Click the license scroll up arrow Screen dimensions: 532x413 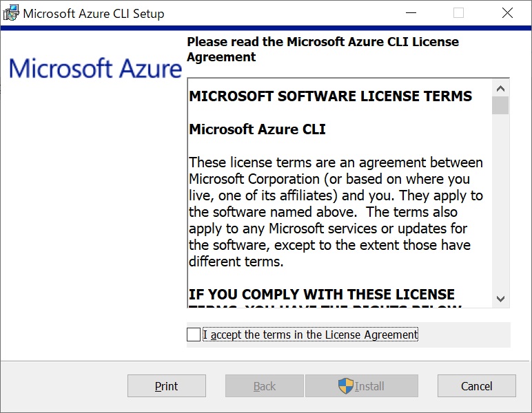coord(500,89)
